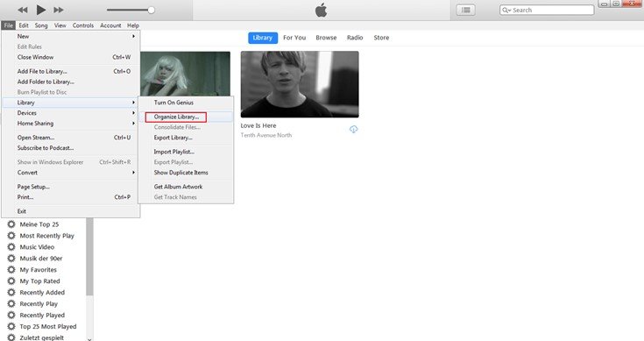
Task: Select Get Album Artwork
Action: point(186,187)
